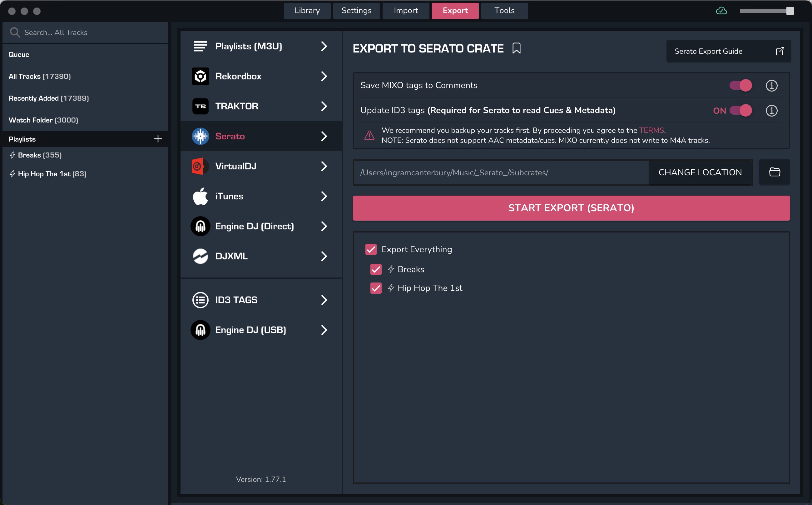Click the Rekordbox logo icon

(x=200, y=76)
